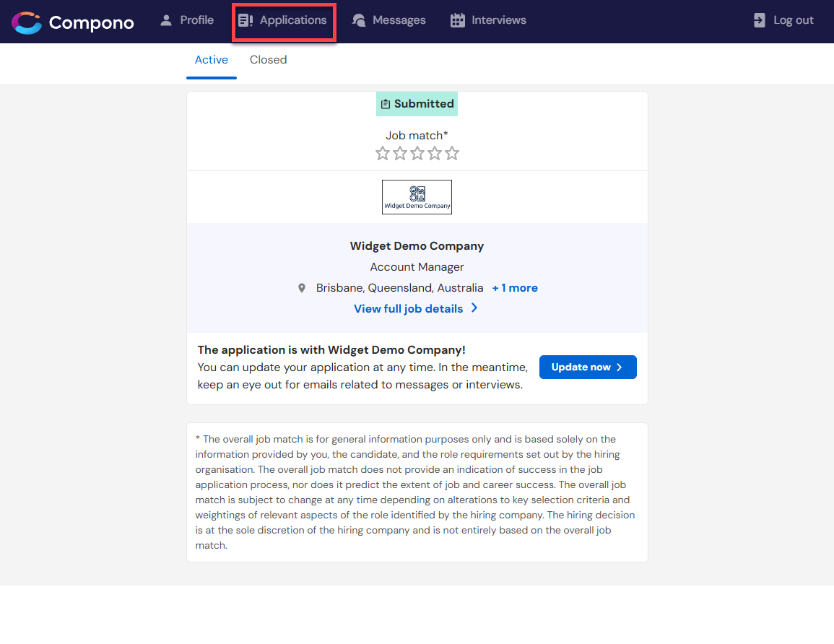Image resolution: width=834 pixels, height=644 pixels.
Task: Click the Widget Demo Company logo thumbnail
Action: (417, 197)
